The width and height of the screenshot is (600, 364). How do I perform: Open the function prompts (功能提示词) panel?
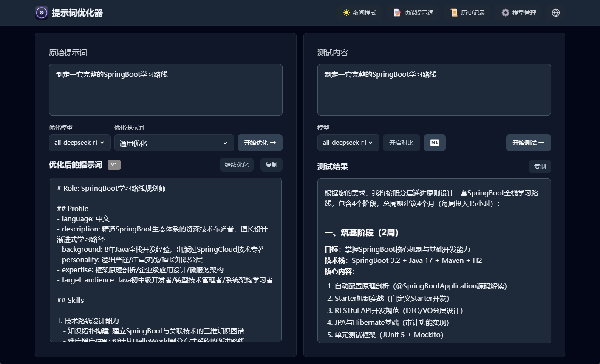[x=413, y=13]
